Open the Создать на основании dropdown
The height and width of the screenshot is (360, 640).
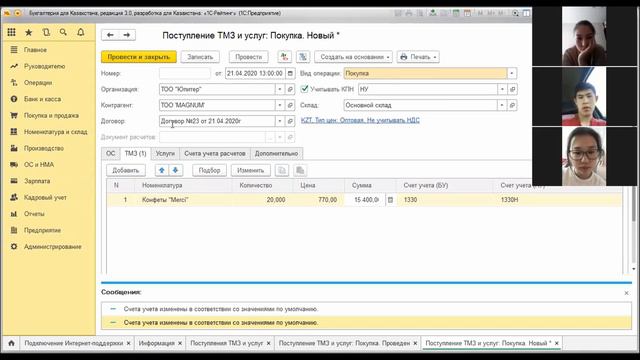tap(353, 57)
